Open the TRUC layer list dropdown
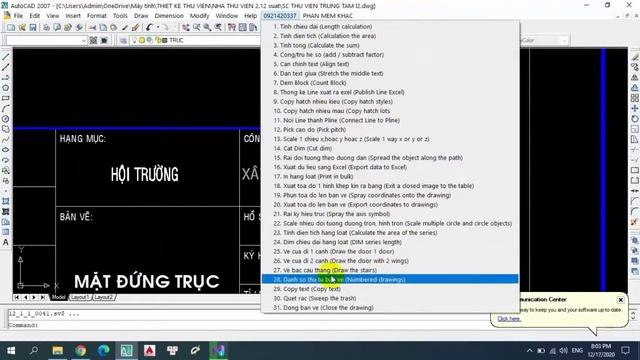The height and width of the screenshot is (360, 640). 195,40
